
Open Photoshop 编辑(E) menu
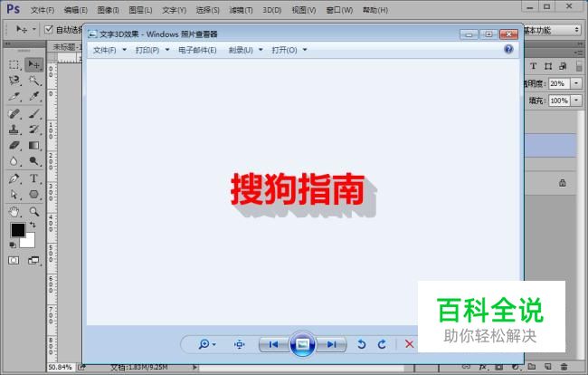point(76,10)
